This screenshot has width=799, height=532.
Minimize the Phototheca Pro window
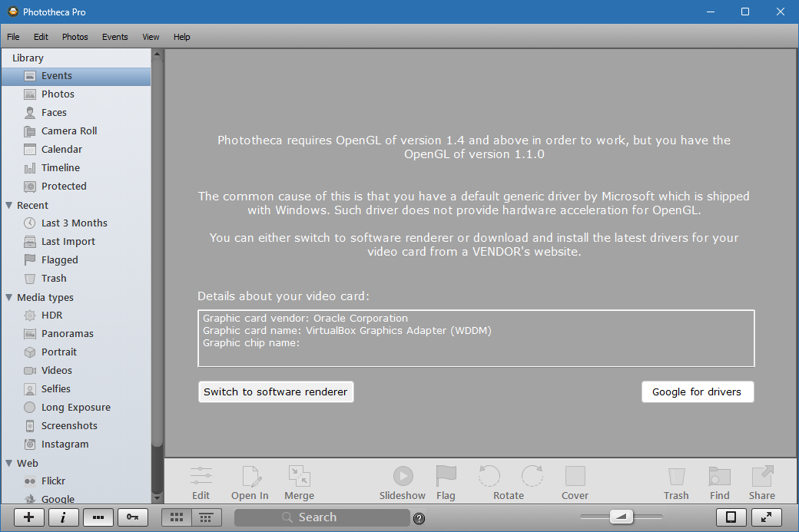[711, 12]
